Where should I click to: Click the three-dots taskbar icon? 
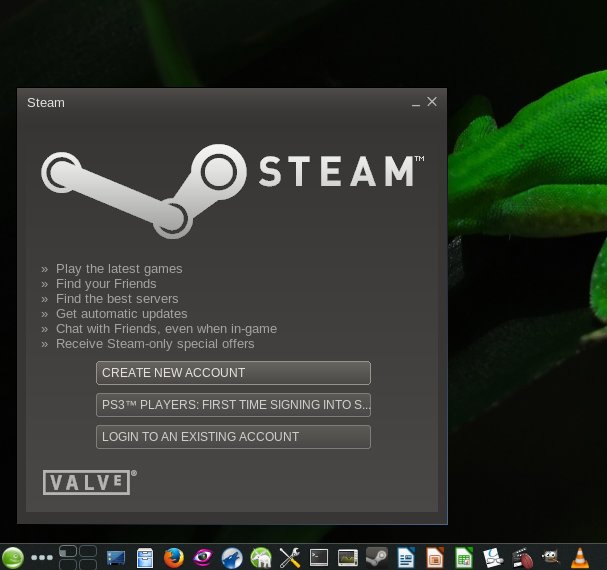pyautogui.click(x=42, y=558)
